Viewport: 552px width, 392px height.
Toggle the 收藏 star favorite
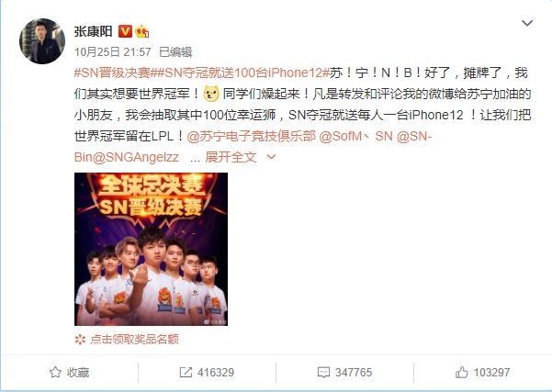70,373
